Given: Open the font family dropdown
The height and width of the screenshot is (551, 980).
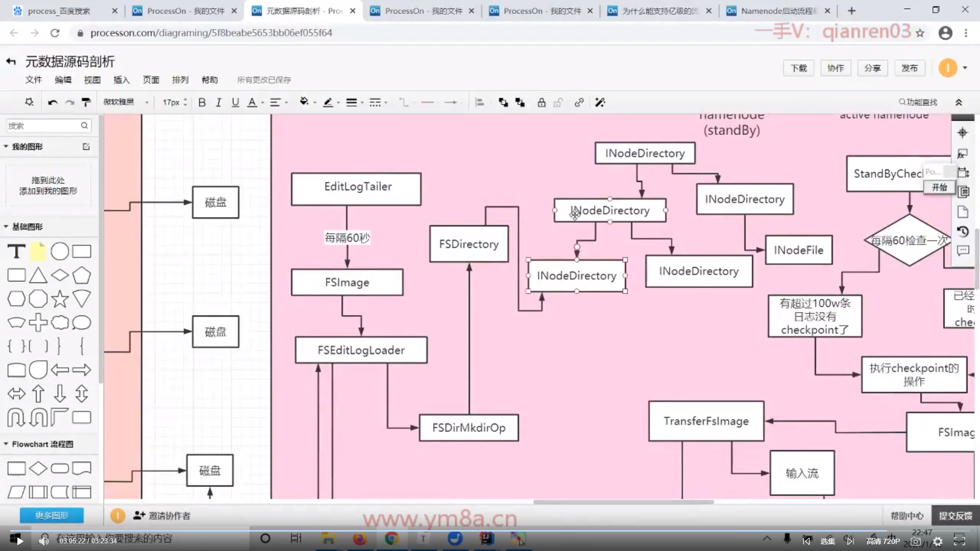Looking at the screenshot, I should pos(126,103).
